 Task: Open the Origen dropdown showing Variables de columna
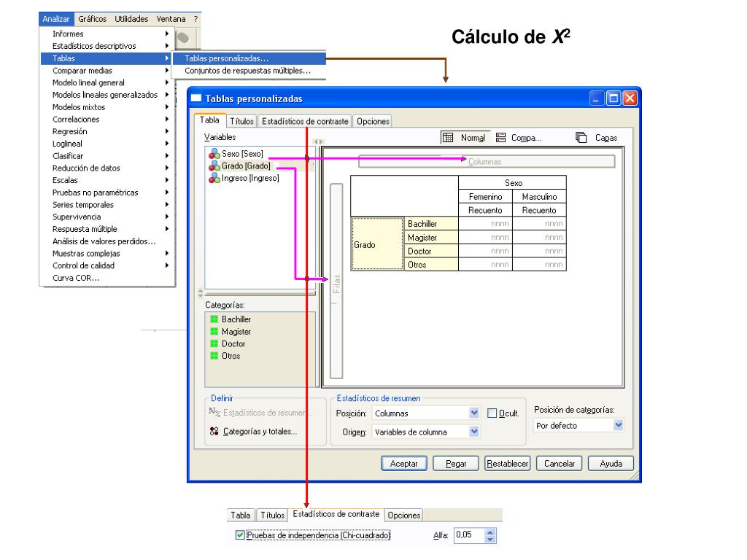[473, 432]
